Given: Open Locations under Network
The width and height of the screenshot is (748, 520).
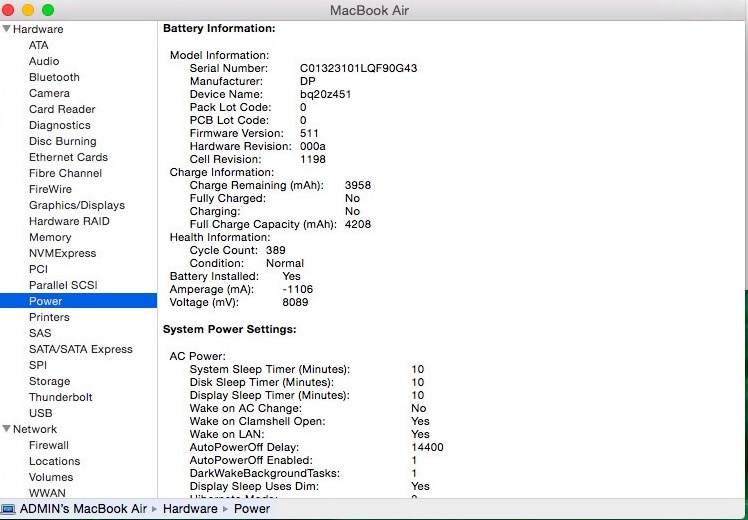Looking at the screenshot, I should [54, 461].
